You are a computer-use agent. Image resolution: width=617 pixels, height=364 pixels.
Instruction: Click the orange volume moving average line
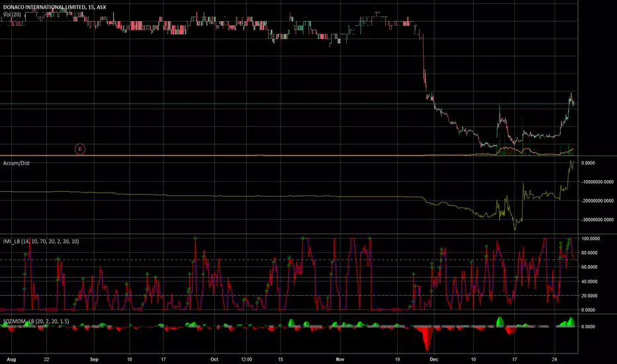pyautogui.click(x=508, y=149)
